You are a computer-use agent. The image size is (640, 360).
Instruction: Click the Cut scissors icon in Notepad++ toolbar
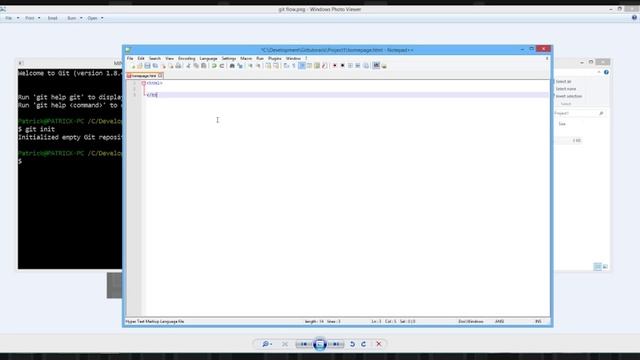point(188,66)
